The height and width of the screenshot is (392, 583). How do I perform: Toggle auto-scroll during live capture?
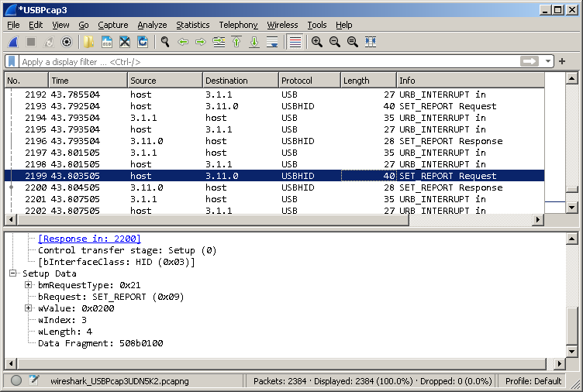coord(272,42)
